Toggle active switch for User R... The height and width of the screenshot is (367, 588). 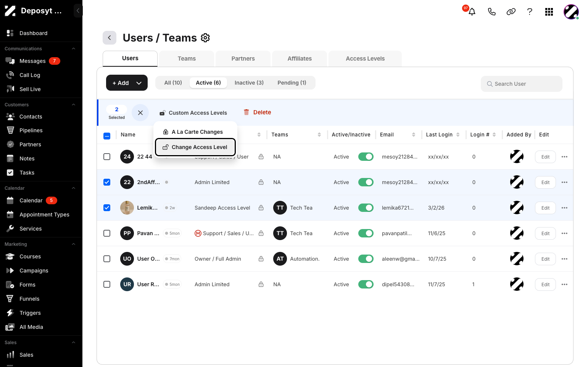pos(366,284)
